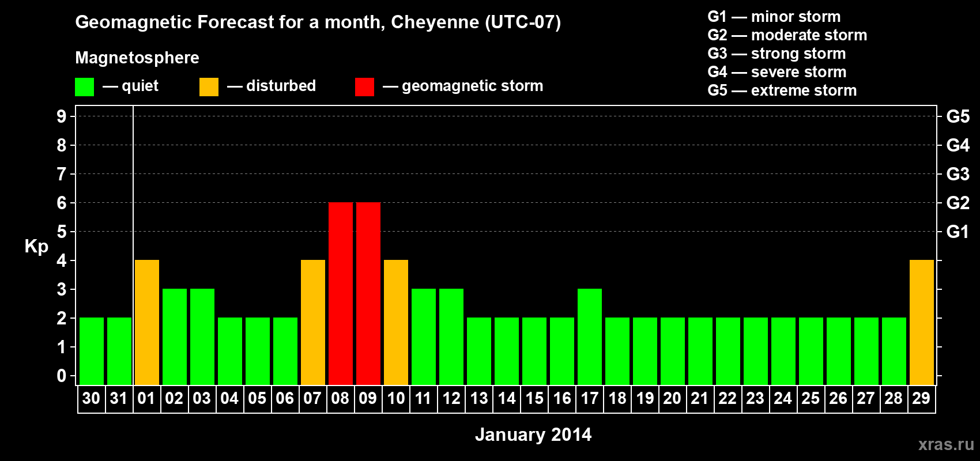Click the green quiet legend swatch
The height and width of the screenshot is (461, 980).
tap(84, 87)
